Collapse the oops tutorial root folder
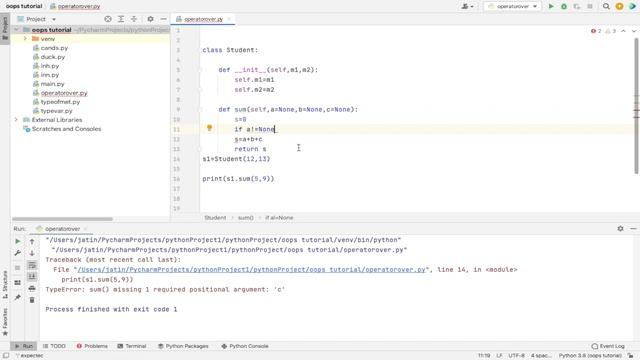This screenshot has width=640, height=360. pyautogui.click(x=16, y=30)
